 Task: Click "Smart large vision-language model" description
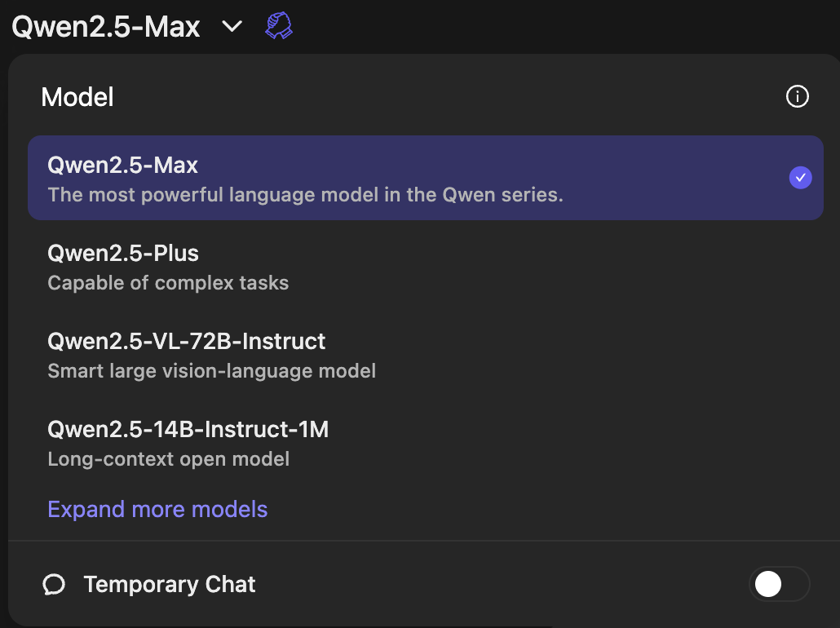click(x=212, y=371)
